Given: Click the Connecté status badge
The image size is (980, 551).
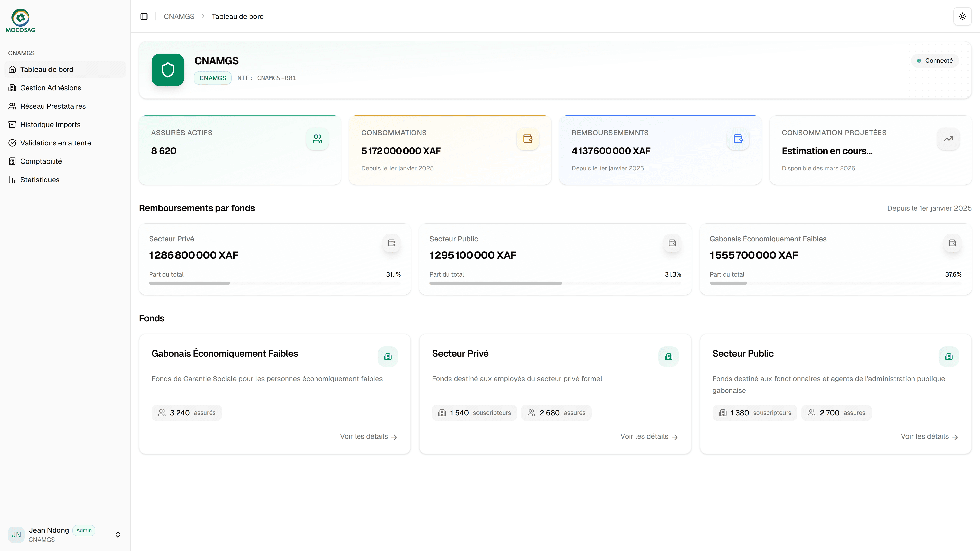Looking at the screenshot, I should click(935, 61).
